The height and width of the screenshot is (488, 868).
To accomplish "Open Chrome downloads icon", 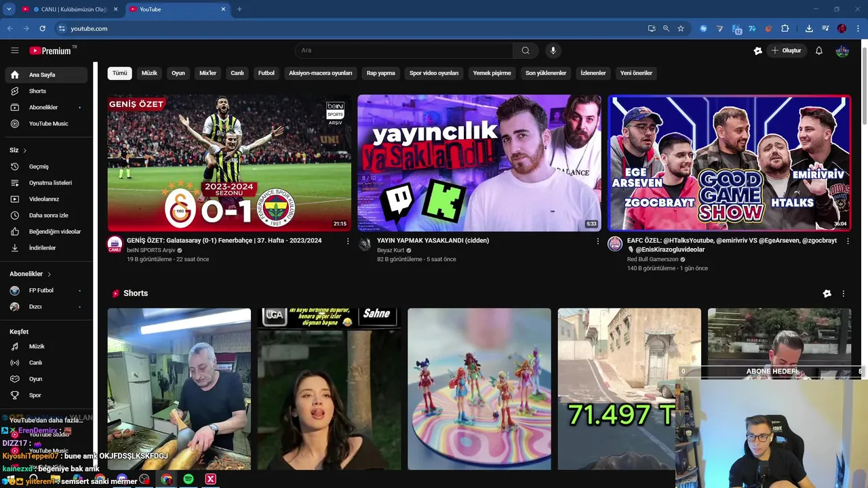I will tap(809, 28).
